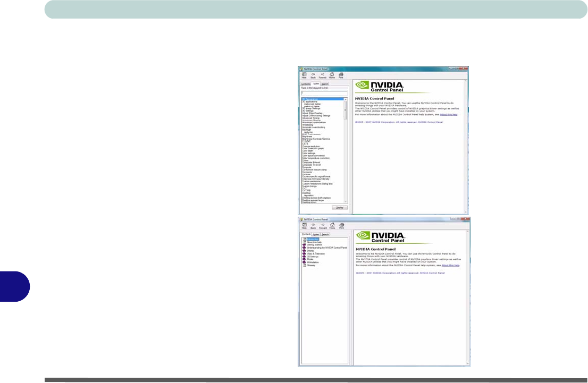The width and height of the screenshot is (588, 383).
Task: Select Introduction topic in Contents tree
Action: [313, 239]
